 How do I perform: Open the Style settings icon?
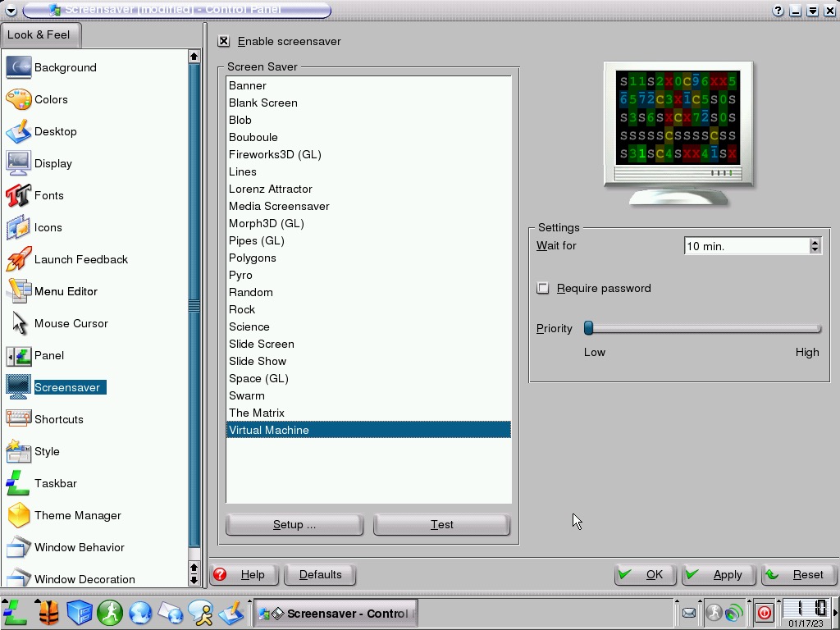tap(18, 451)
